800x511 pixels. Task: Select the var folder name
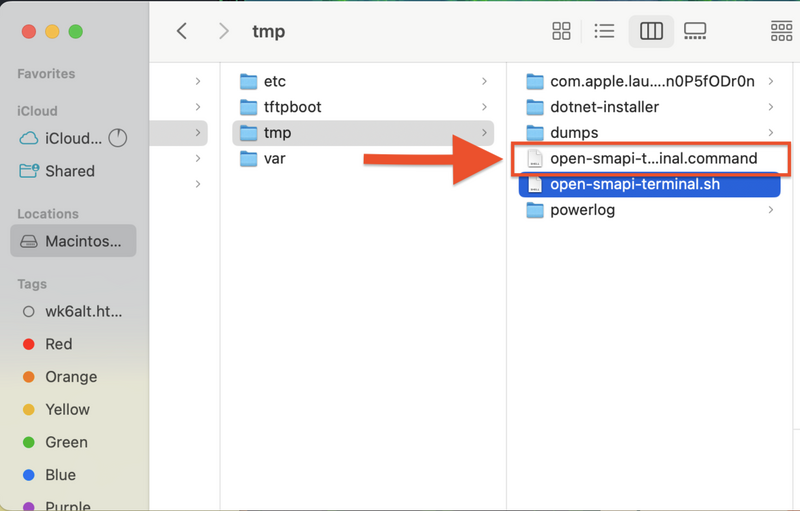[274, 159]
